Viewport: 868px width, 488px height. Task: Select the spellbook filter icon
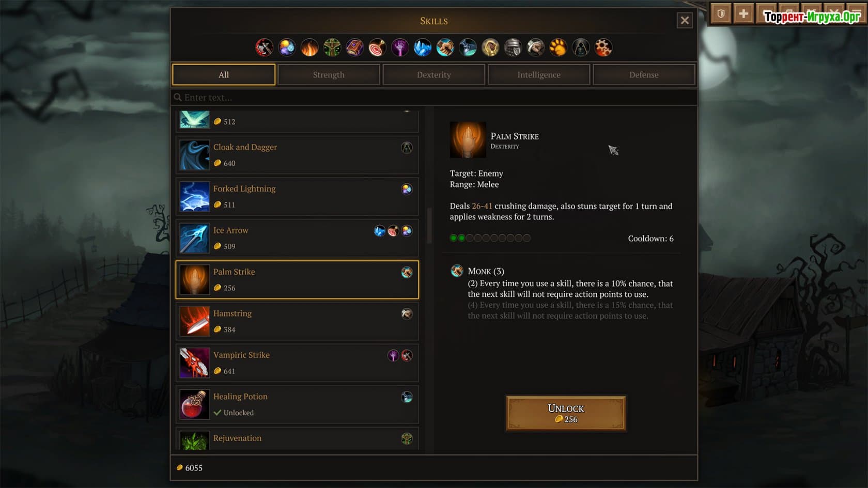[x=354, y=48]
